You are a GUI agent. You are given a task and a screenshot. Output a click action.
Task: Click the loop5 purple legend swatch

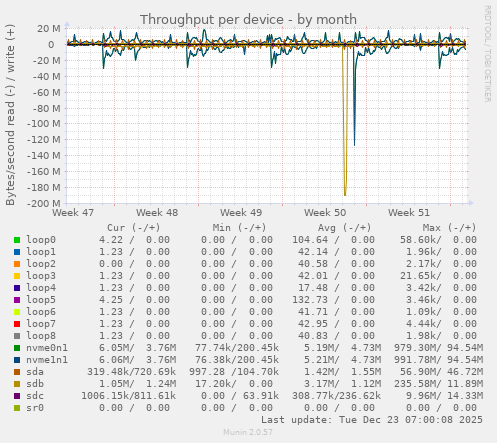17,300
